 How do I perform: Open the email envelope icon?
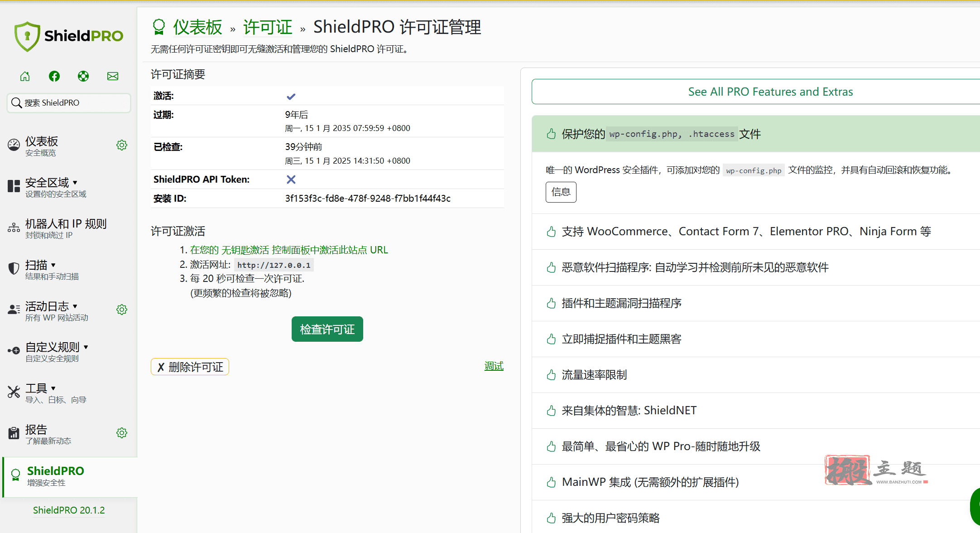[x=113, y=76]
